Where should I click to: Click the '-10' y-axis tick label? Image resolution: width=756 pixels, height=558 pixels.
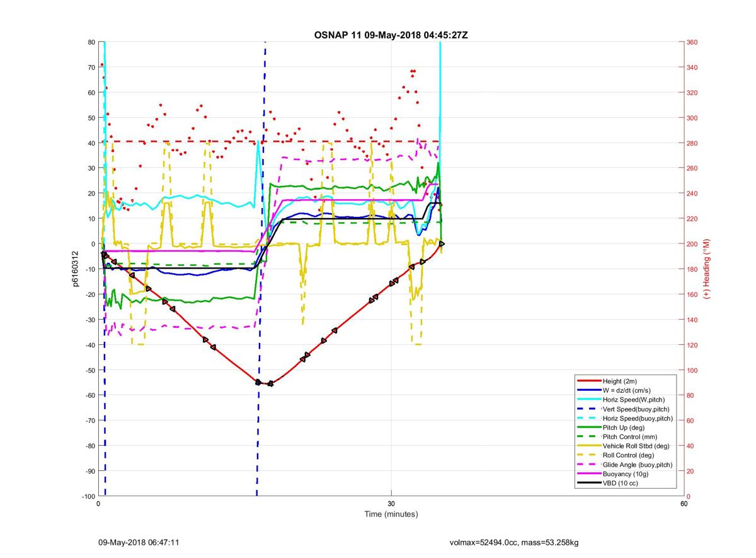pyautogui.click(x=89, y=269)
